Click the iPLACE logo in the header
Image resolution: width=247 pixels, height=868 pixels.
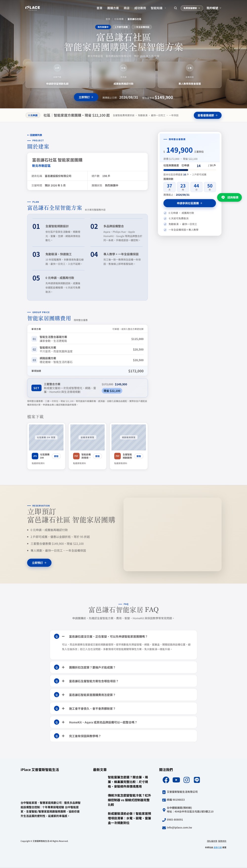click(33, 8)
